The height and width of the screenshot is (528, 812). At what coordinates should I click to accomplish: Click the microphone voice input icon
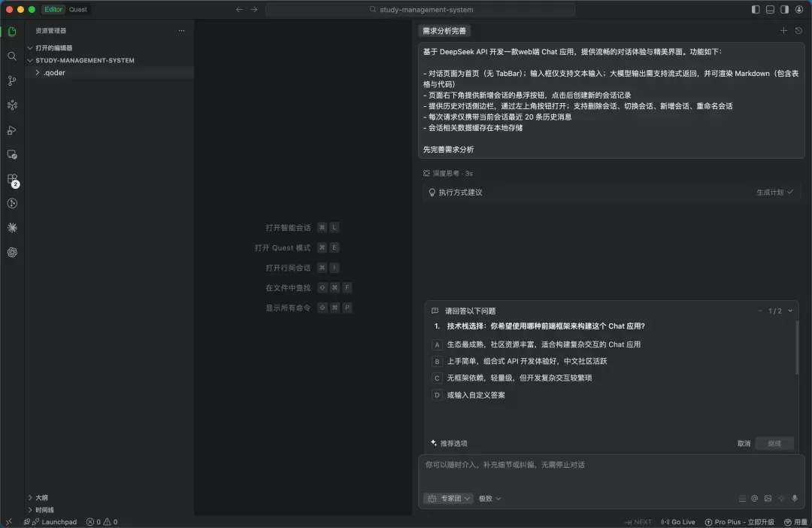795,499
